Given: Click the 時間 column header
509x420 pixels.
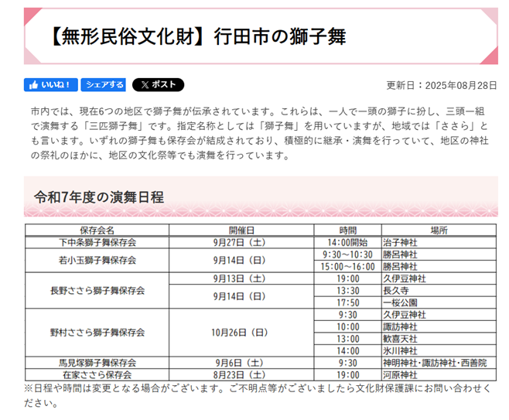Looking at the screenshot, I should [348, 230].
